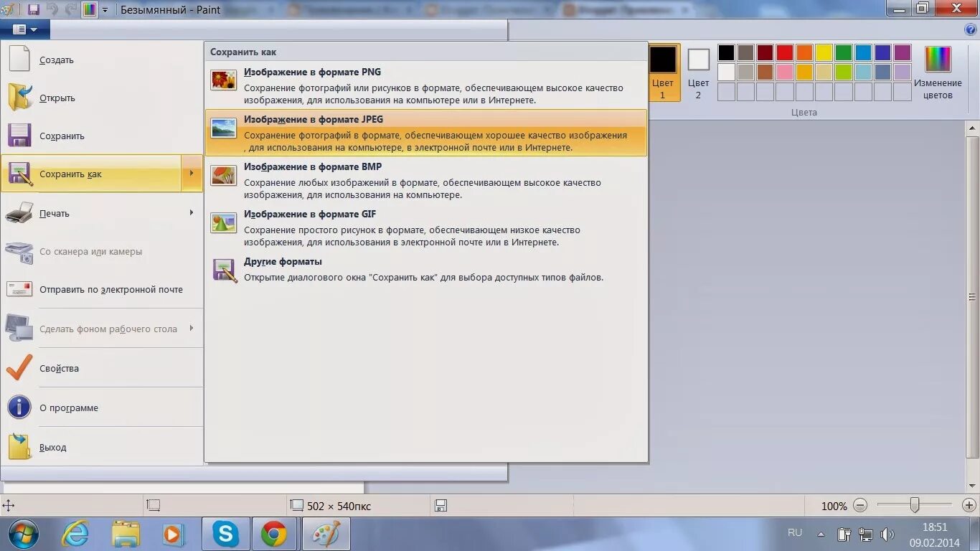Open the blue help question mark icon
This screenshot has height=551, width=980.
971,29
